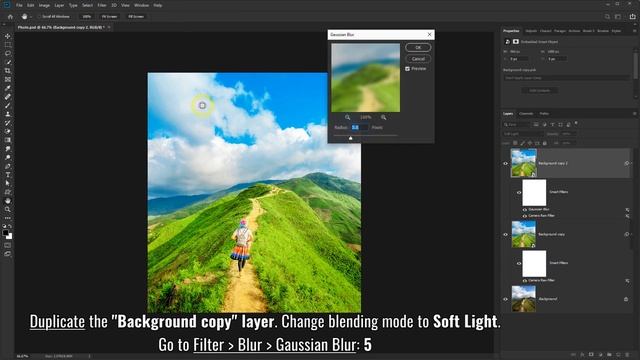Select the Brush tool
Screen dimensions: 640x360
pos(8,105)
